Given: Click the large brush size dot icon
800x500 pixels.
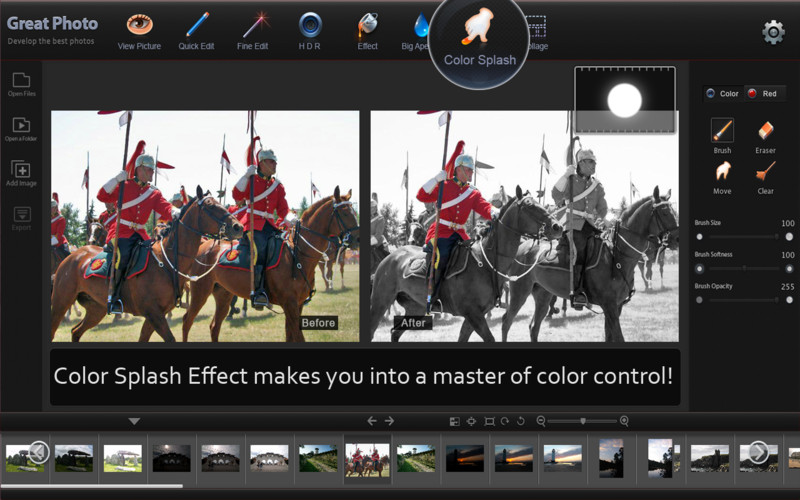Looking at the screenshot, I should click(789, 237).
